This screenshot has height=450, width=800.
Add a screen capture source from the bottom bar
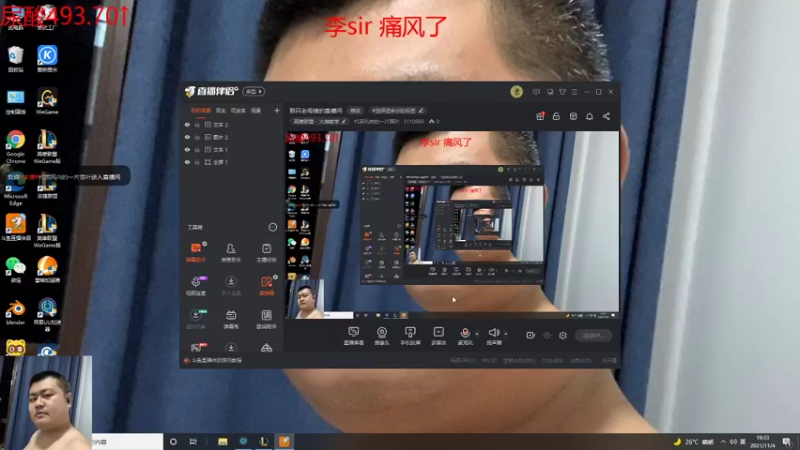(354, 336)
